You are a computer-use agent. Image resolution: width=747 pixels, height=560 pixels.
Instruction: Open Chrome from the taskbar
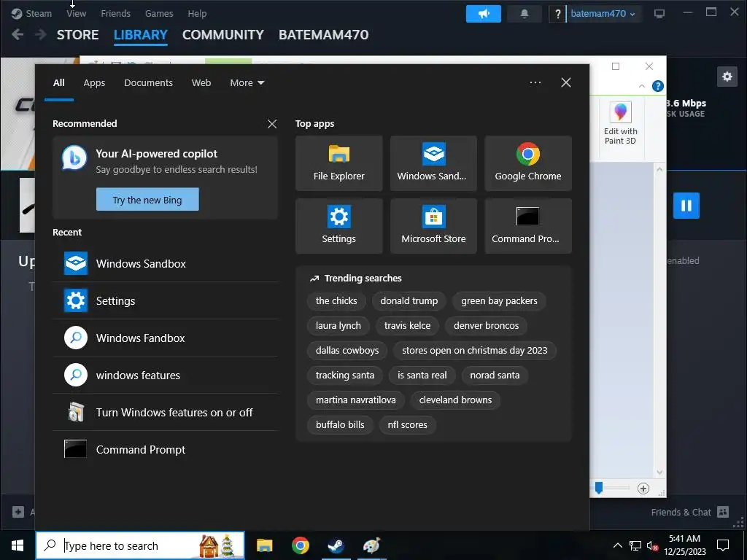click(300, 545)
